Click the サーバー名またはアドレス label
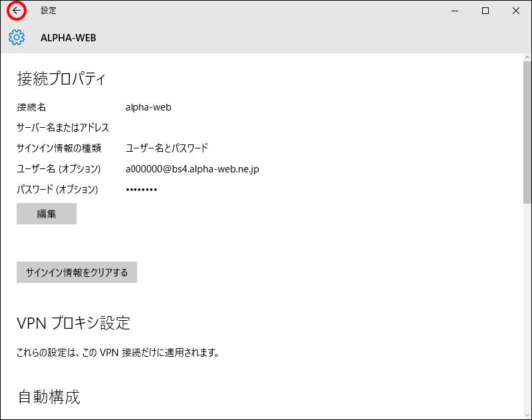The height and width of the screenshot is (420, 532). point(63,128)
